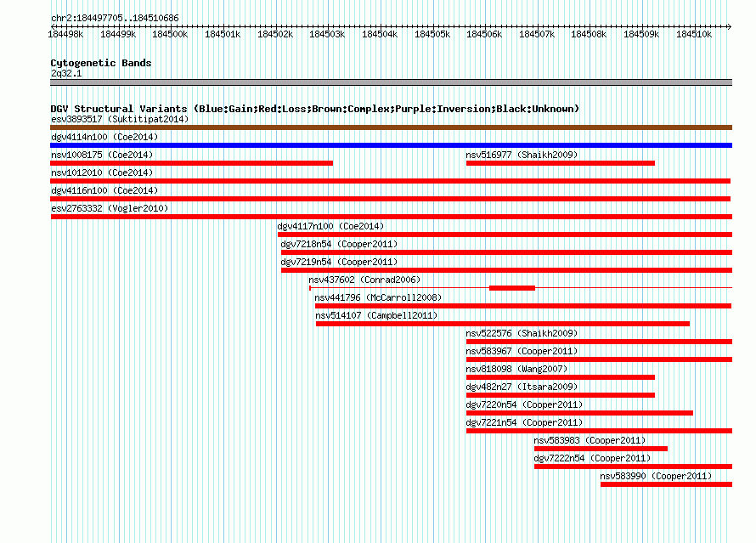Click the 184500k ruler position
The width and height of the screenshot is (756, 543).
(x=170, y=34)
